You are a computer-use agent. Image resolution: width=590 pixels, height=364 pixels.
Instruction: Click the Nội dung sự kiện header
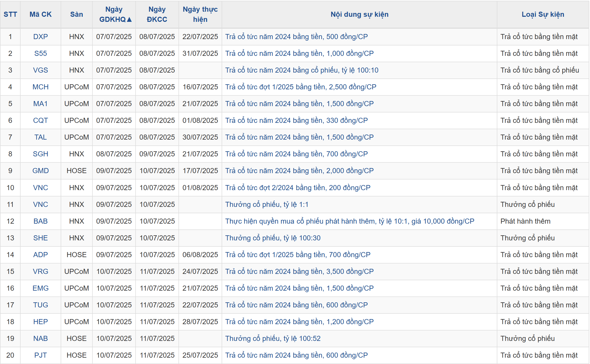coord(359,14)
